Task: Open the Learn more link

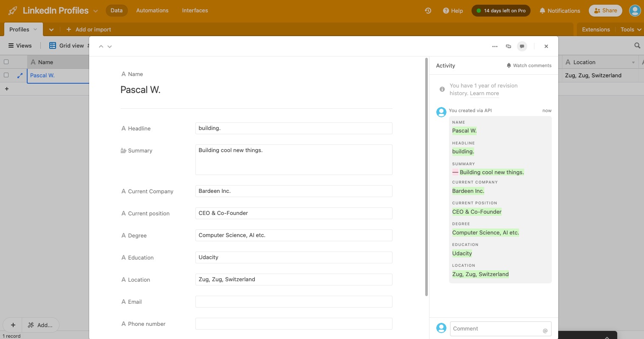Action: pyautogui.click(x=484, y=93)
